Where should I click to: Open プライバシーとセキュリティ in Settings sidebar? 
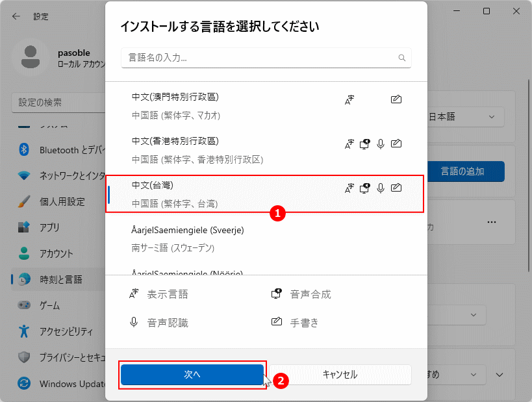coord(58,357)
